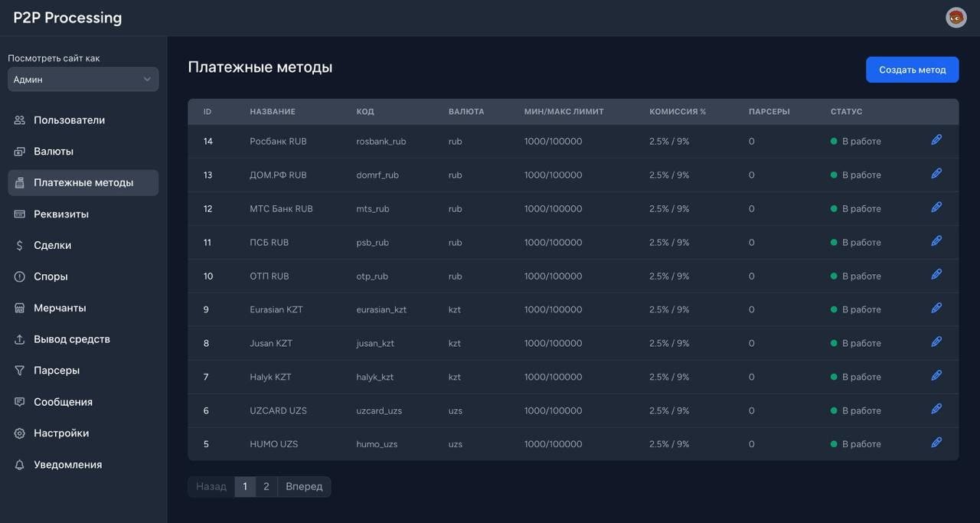The height and width of the screenshot is (523, 980).
Task: Click the Вывод средств upload icon
Action: tap(20, 339)
